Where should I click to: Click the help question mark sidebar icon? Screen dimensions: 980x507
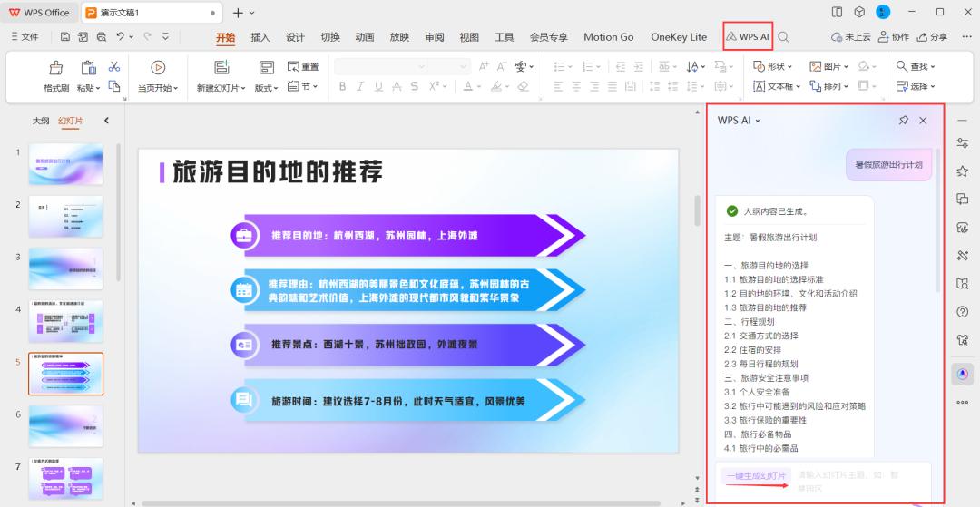coord(963,312)
